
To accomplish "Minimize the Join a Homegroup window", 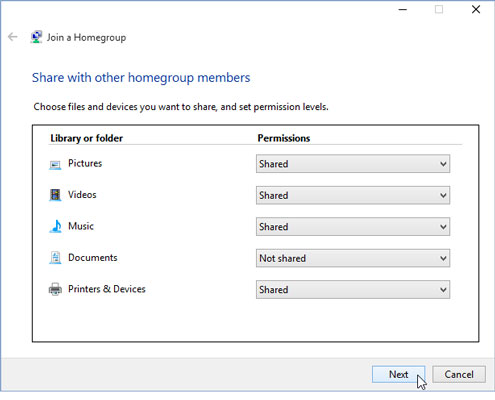I will pyautogui.click(x=403, y=9).
